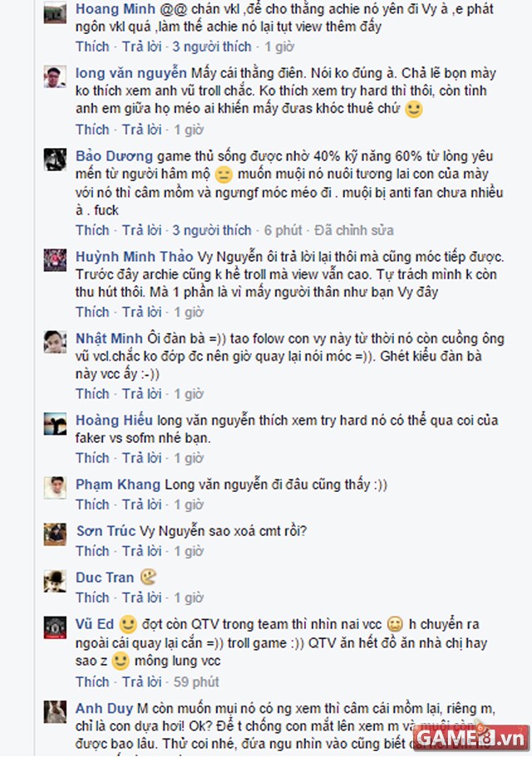
Task: Click the GAME8.vn watermark logo
Action: (470, 737)
